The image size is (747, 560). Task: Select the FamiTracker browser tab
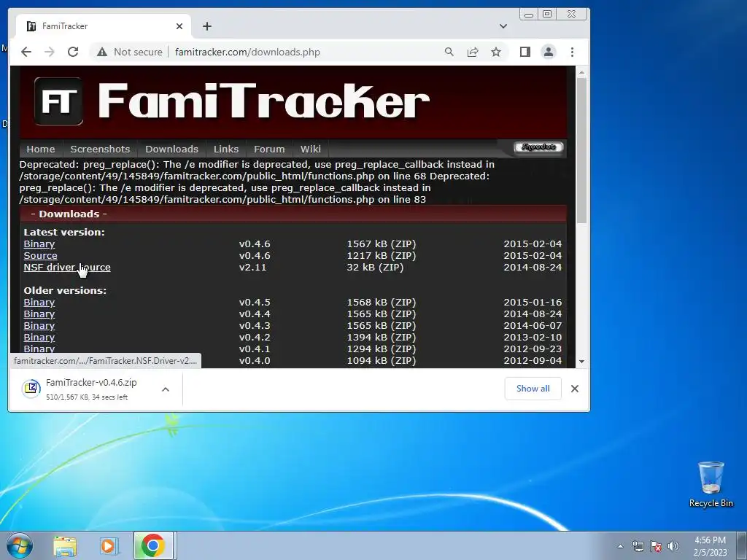coord(104,26)
